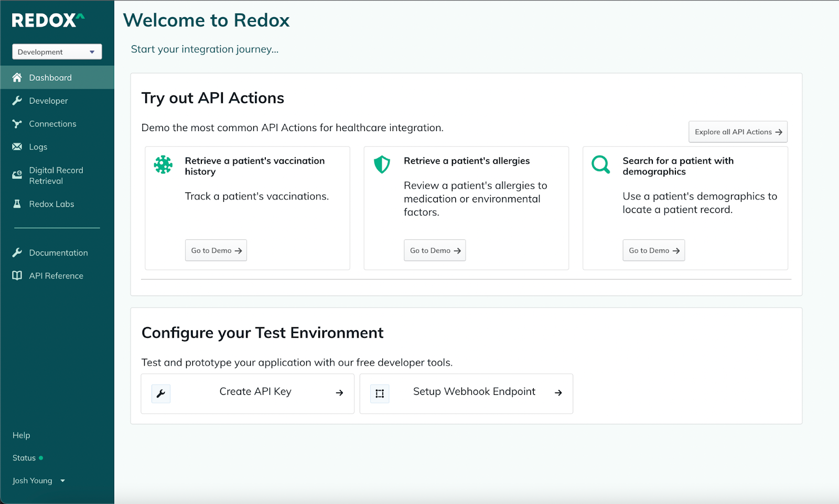Open the Developer menu item
Viewport: 839px width, 504px height.
pyautogui.click(x=48, y=101)
